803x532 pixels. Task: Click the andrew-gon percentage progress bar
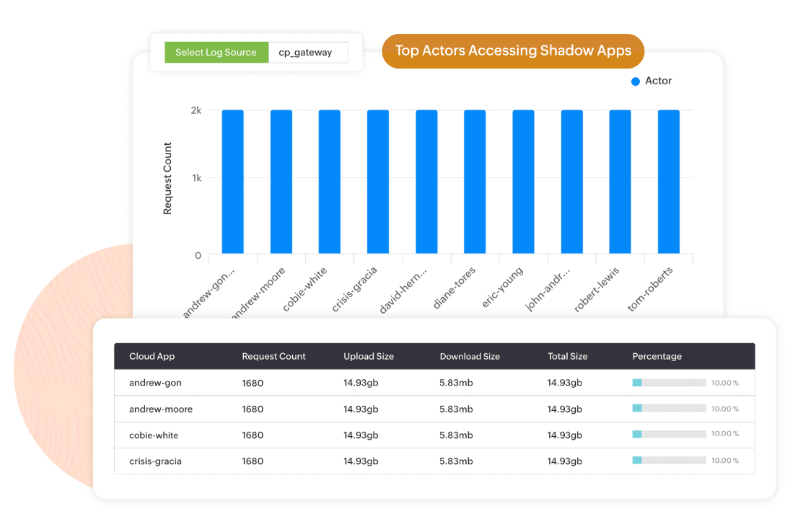pyautogui.click(x=669, y=383)
